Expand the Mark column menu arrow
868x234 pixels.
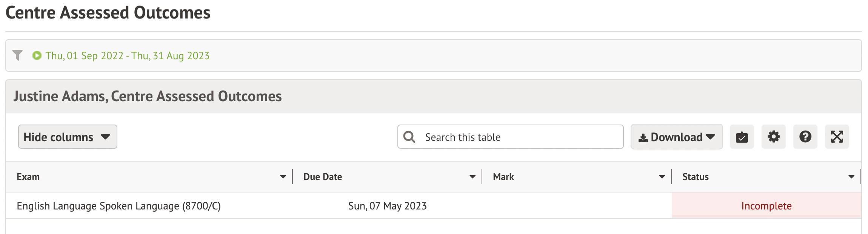662,177
